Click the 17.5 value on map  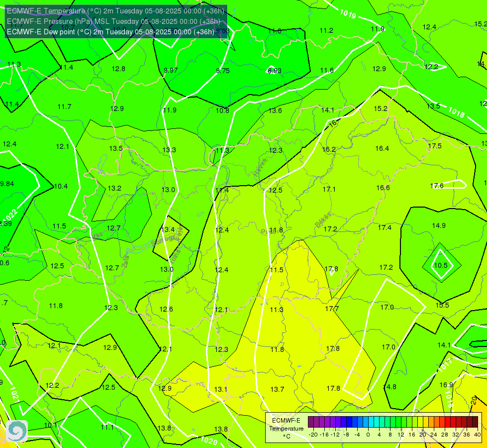point(435,146)
